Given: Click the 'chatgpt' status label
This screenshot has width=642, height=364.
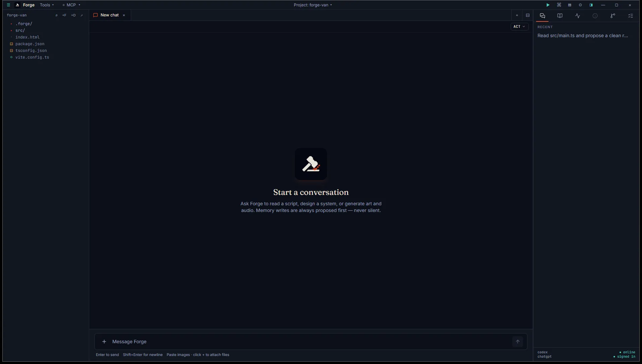Looking at the screenshot, I should [x=544, y=357].
